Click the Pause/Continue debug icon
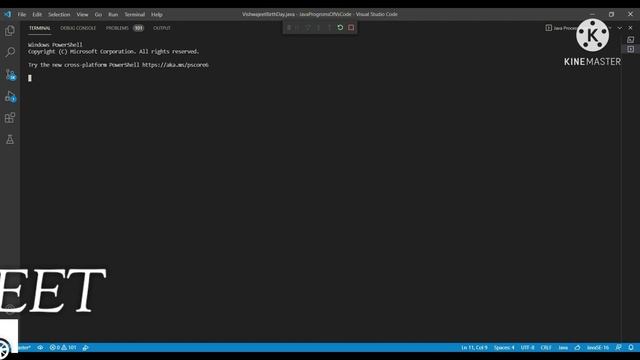 coord(297,28)
